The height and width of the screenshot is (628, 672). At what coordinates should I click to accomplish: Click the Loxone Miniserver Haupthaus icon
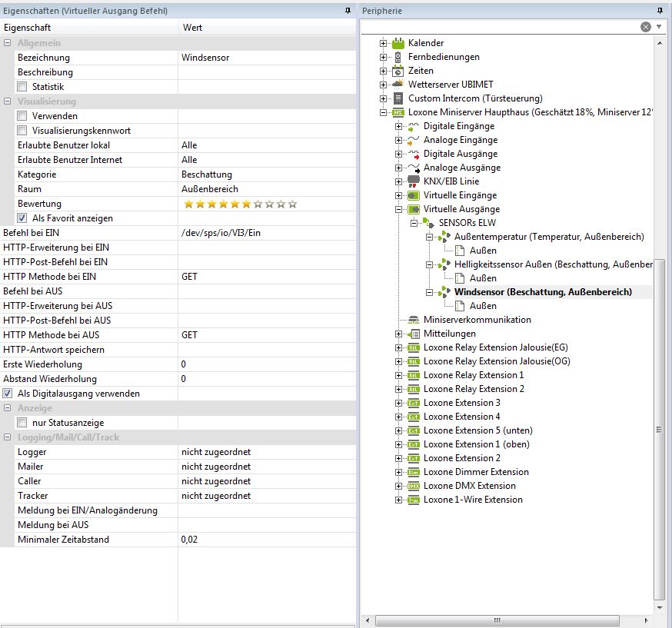(x=398, y=112)
